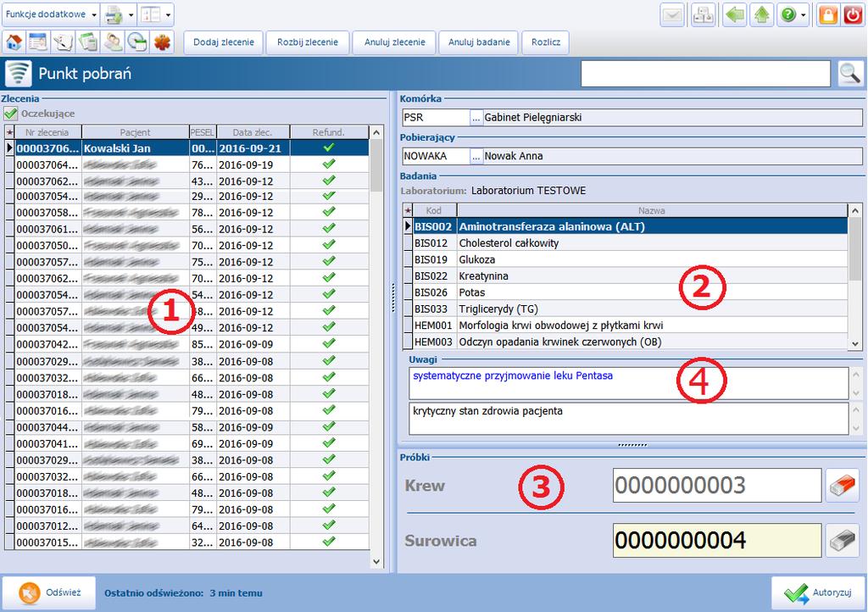Select test BIS033 Triglicerydy (TG)
This screenshot has height=612, width=868.
tap(626, 309)
